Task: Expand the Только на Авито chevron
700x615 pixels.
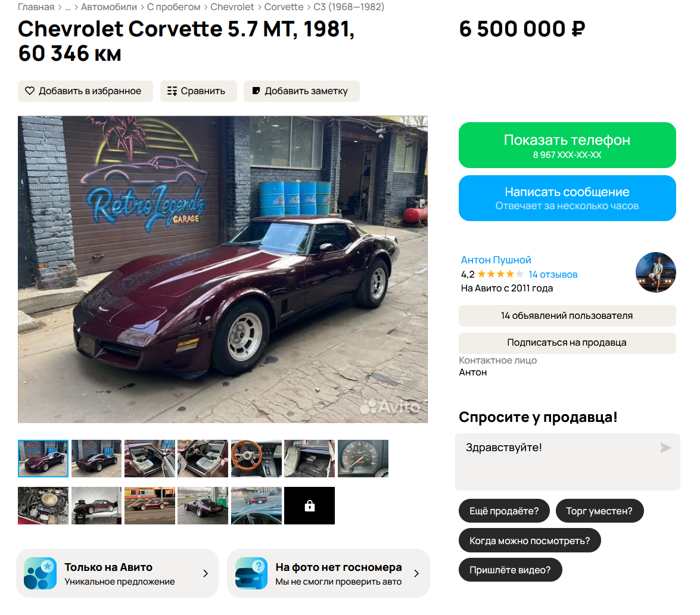Action: tap(206, 573)
